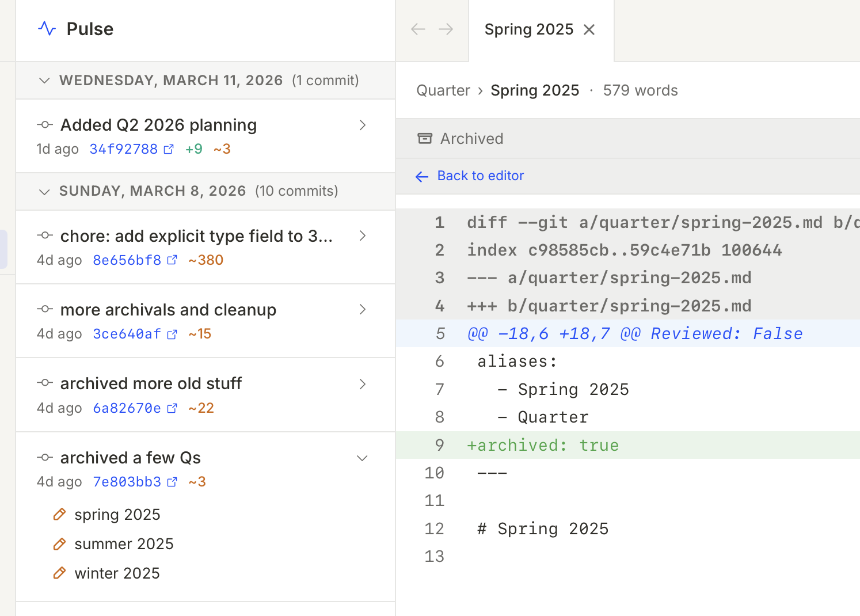Click the 'archived more old stuff' commit title

(151, 383)
